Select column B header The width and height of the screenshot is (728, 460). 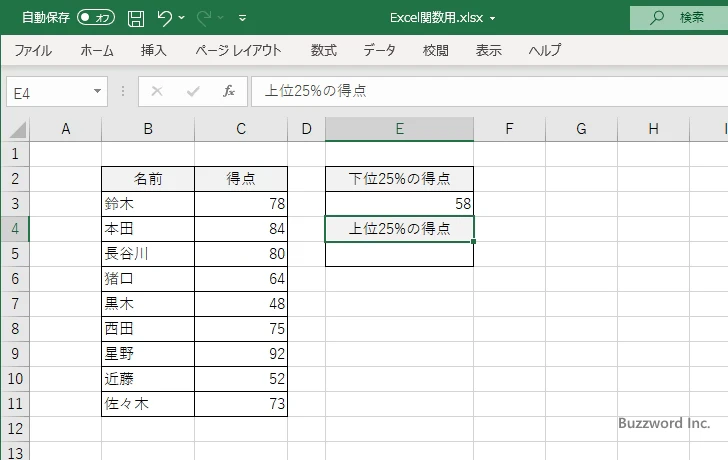pyautogui.click(x=148, y=129)
